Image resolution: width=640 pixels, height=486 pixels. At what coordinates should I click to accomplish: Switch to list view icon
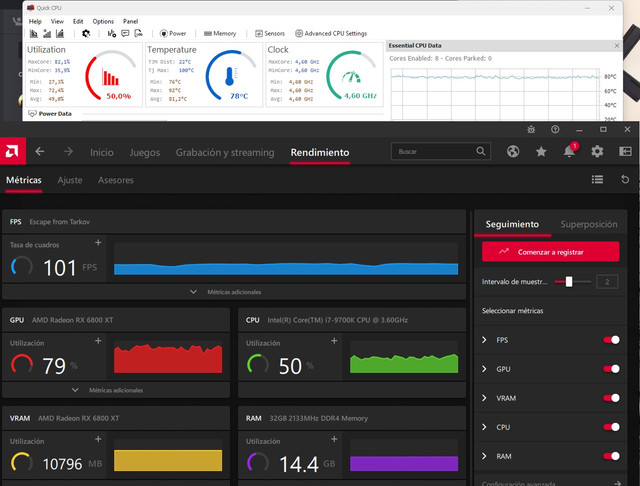[x=597, y=179]
